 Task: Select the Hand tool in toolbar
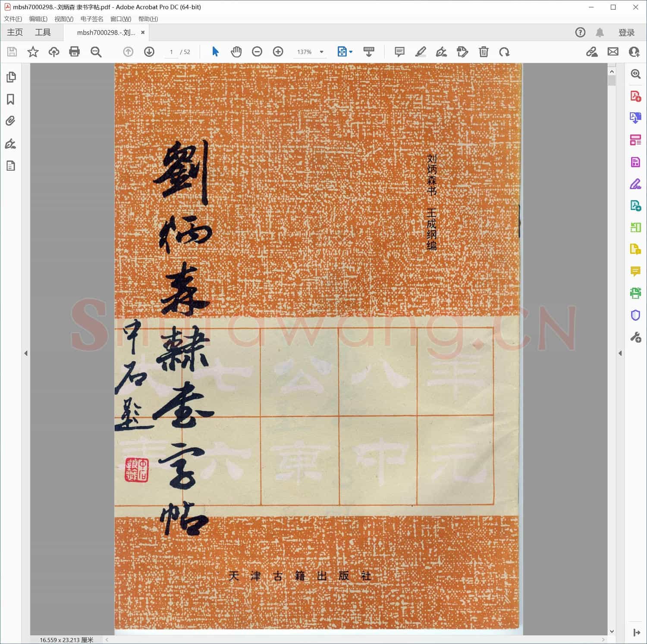point(236,52)
